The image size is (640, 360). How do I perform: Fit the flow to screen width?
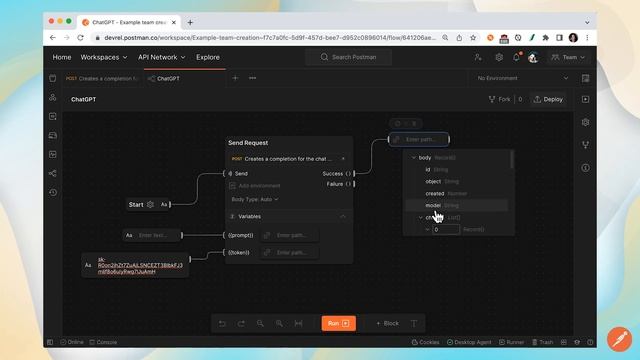click(x=298, y=323)
